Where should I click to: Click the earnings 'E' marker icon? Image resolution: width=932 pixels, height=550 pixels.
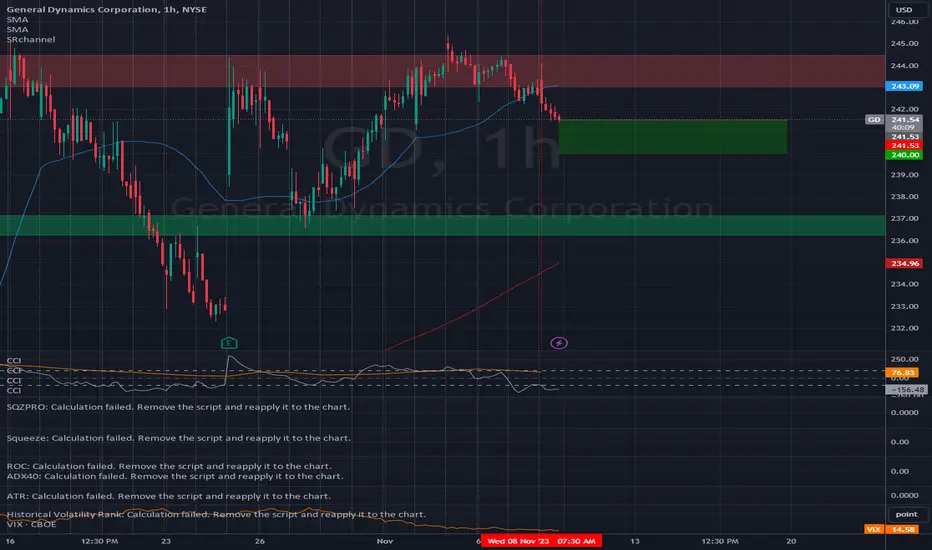229,343
